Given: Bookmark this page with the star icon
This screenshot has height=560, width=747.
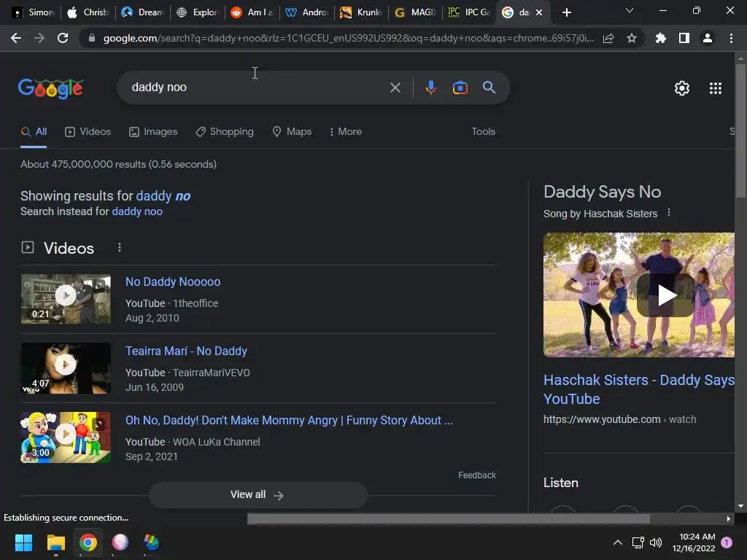Looking at the screenshot, I should click(632, 38).
